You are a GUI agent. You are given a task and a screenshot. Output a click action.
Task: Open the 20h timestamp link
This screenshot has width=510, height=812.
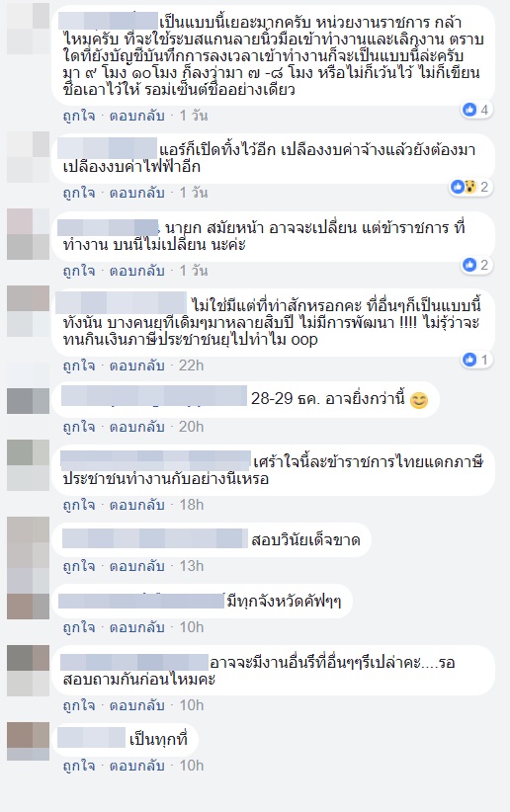tap(192, 427)
